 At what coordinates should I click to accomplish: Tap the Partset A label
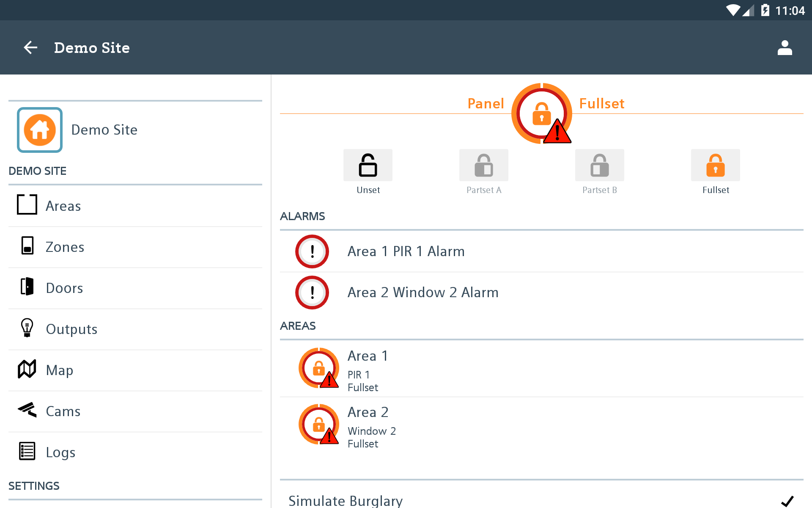[484, 190]
